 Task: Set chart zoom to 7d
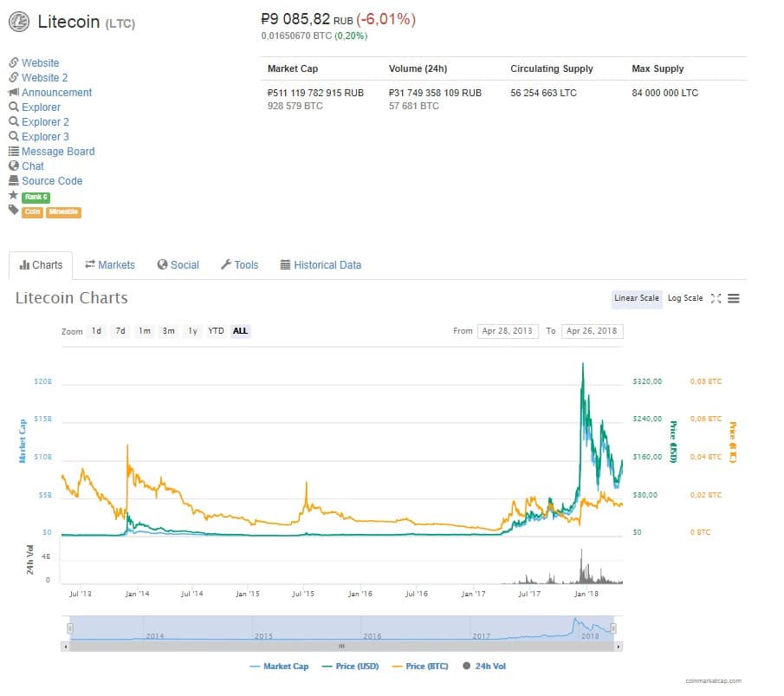[120, 331]
